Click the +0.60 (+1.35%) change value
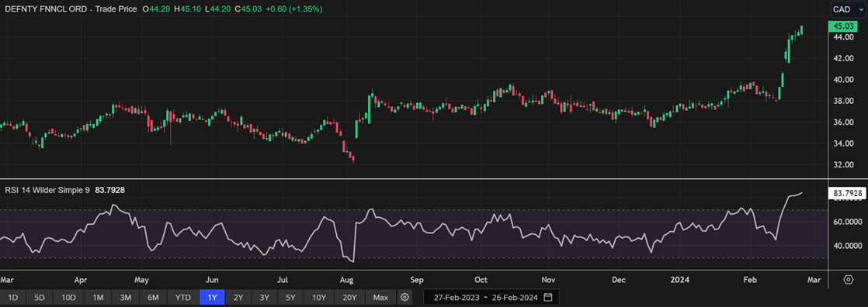Viewport: 868px width, 307px height. (x=295, y=9)
